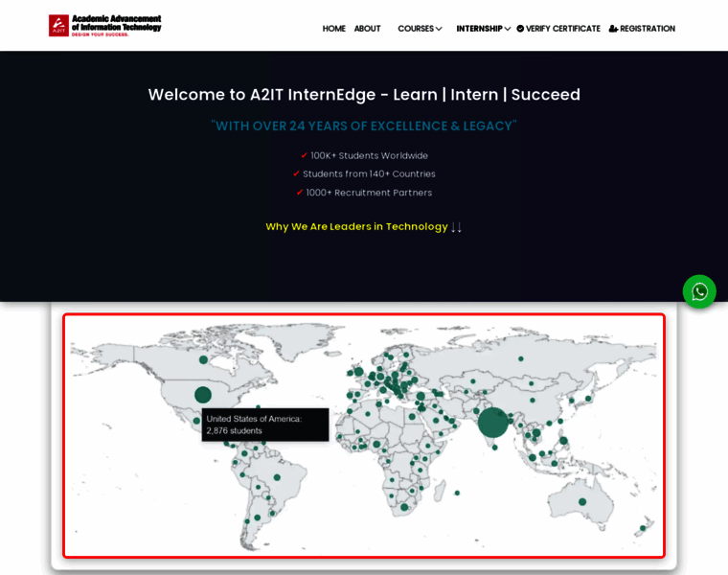Go to the Home page

point(333,29)
